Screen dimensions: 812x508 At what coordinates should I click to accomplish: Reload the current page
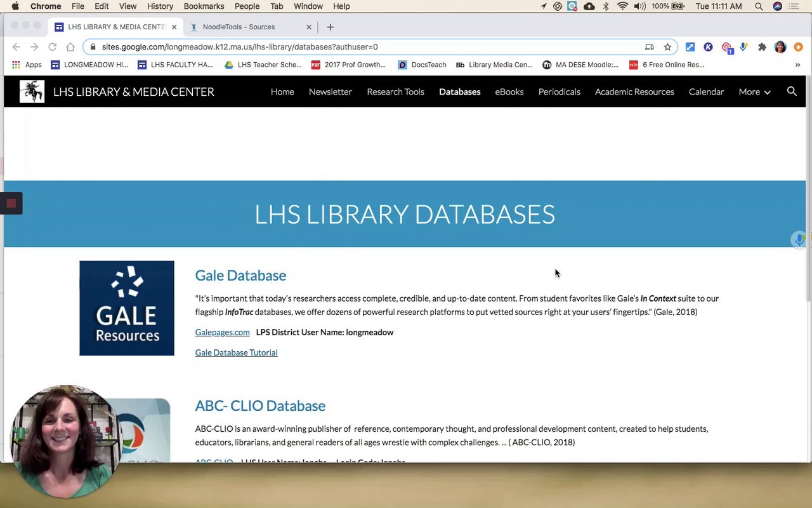(x=53, y=47)
